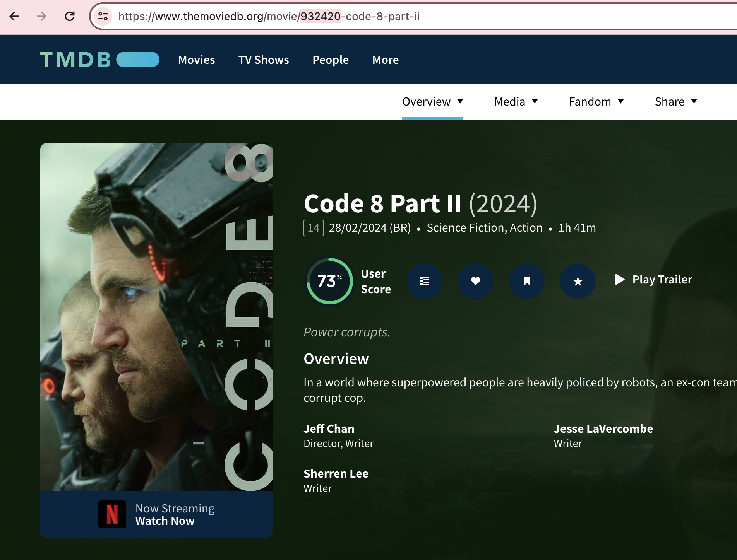Open Jeff Chan's profile link
737x560 pixels.
(x=329, y=429)
